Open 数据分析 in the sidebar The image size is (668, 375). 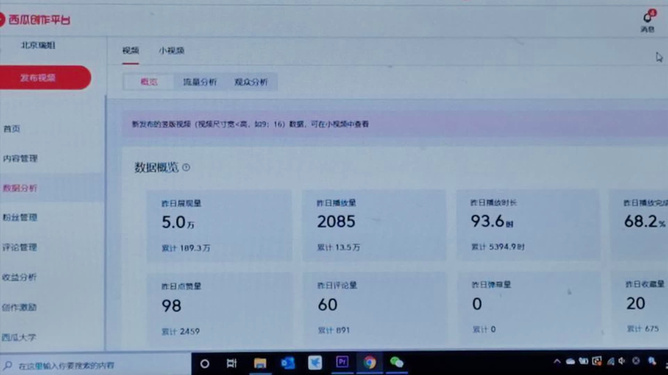click(x=20, y=188)
